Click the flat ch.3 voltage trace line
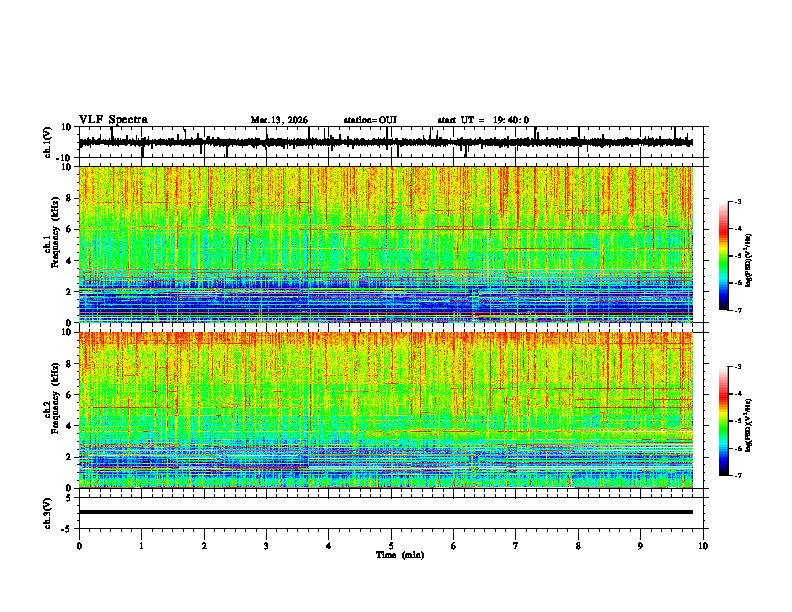 point(385,512)
